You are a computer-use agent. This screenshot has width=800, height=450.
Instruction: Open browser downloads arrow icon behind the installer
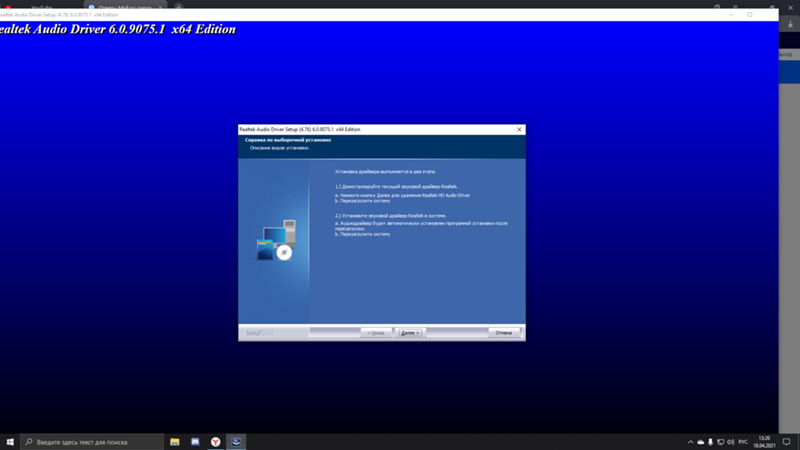[790, 24]
